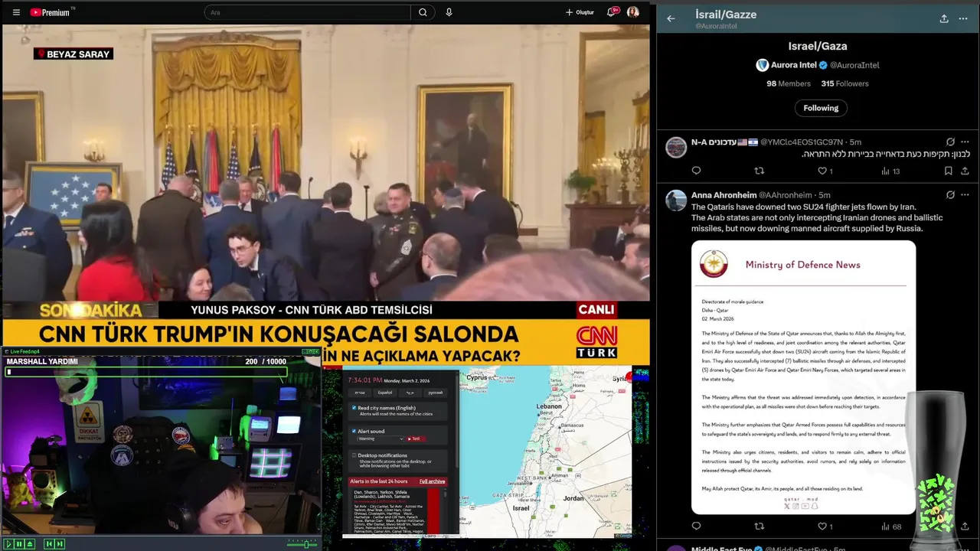The height and width of the screenshot is (551, 980).
Task: Click the YouTube search magnifier button
Action: click(423, 12)
